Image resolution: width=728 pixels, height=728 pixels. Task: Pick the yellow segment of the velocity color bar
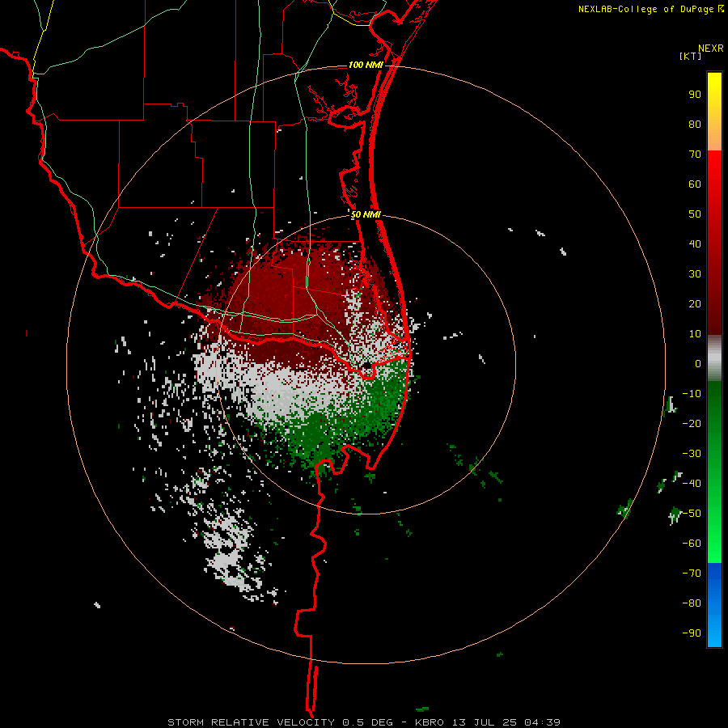[x=714, y=93]
